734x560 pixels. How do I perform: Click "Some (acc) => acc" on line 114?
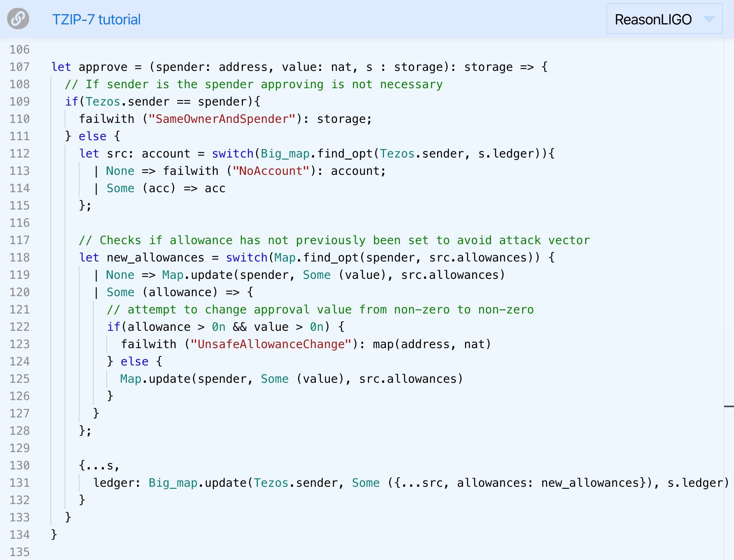tap(166, 188)
